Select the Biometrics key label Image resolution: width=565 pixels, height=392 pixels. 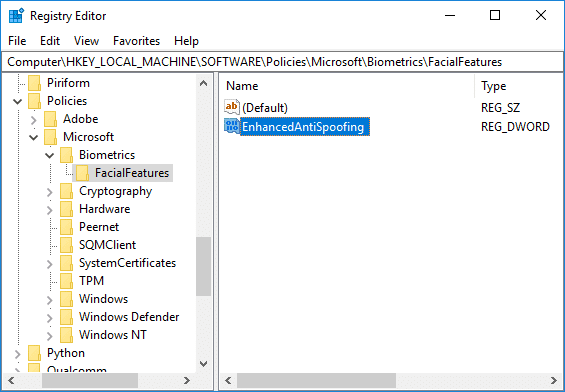point(107,155)
